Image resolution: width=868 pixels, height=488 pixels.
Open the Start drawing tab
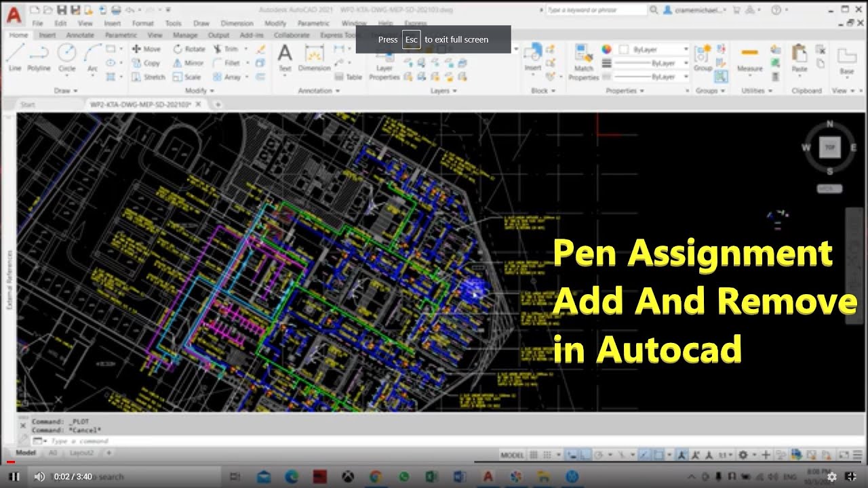click(x=28, y=104)
